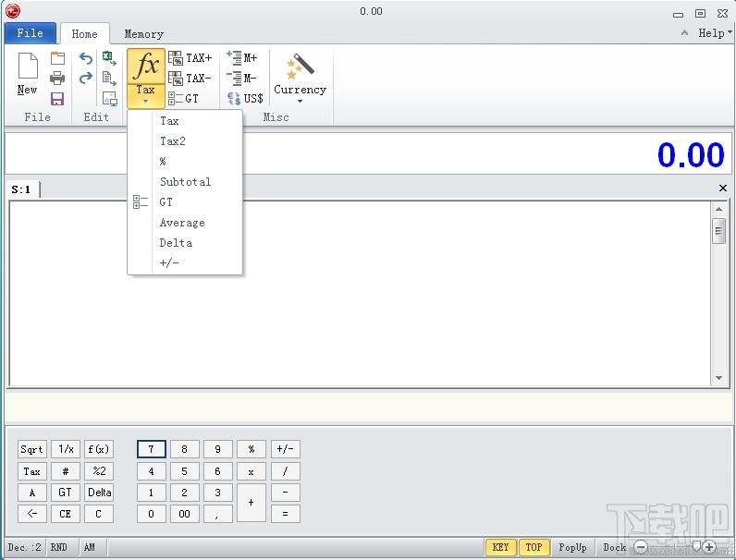Click the TAX- ribbon icon
The image size is (736, 560).
click(190, 79)
